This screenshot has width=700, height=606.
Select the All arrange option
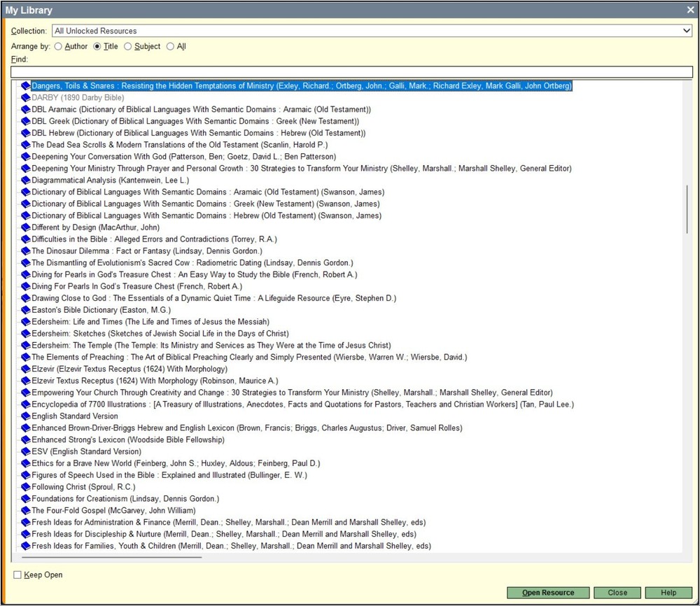coord(170,46)
